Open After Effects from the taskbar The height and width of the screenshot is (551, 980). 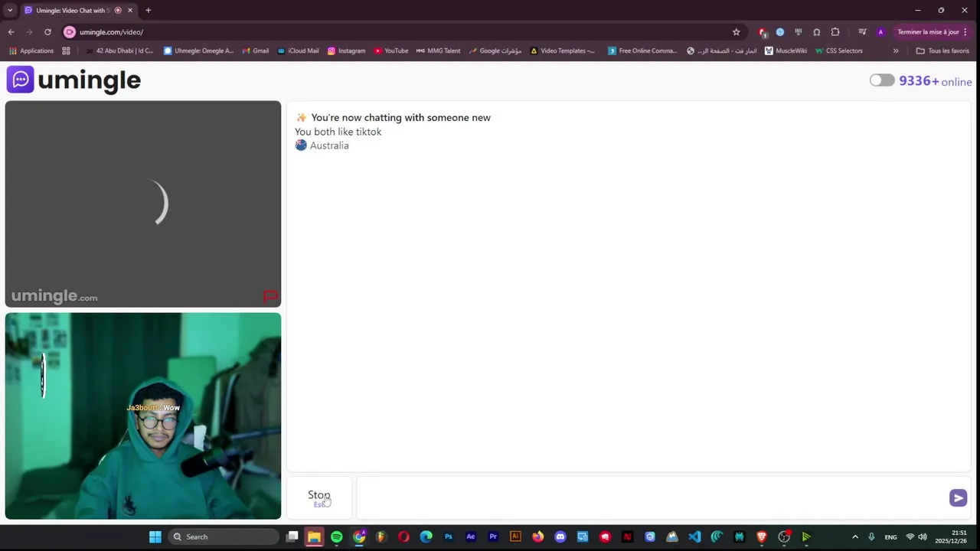pos(471,536)
